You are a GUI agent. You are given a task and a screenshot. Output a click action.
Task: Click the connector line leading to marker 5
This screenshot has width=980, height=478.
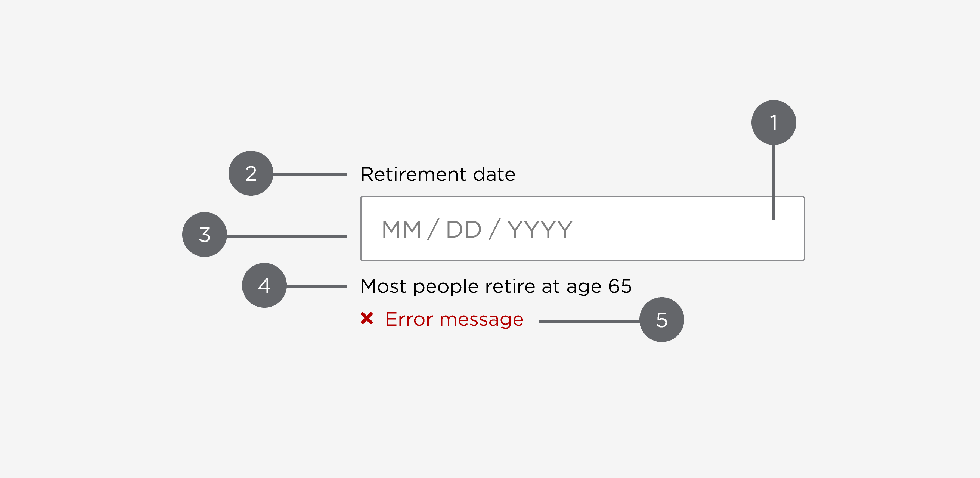(589, 321)
